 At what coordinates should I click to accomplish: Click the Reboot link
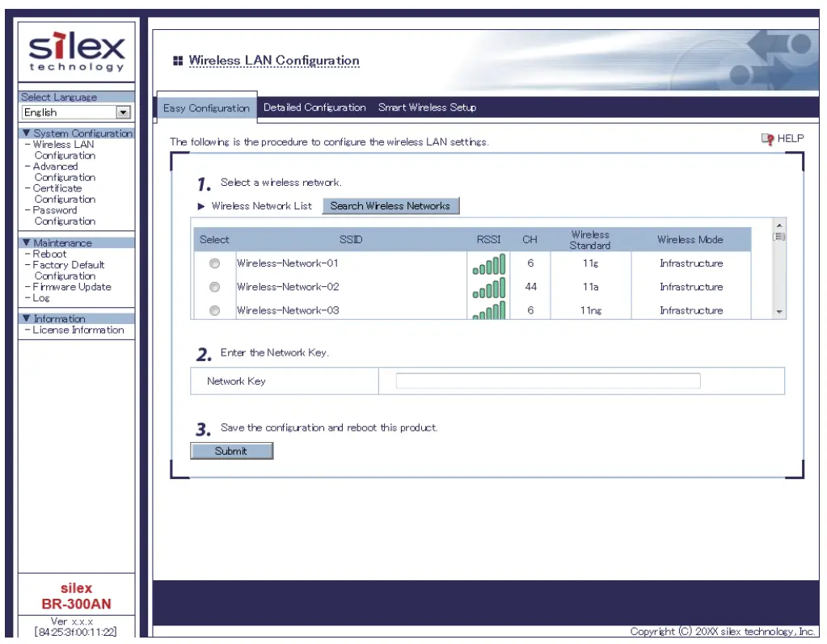tap(49, 254)
